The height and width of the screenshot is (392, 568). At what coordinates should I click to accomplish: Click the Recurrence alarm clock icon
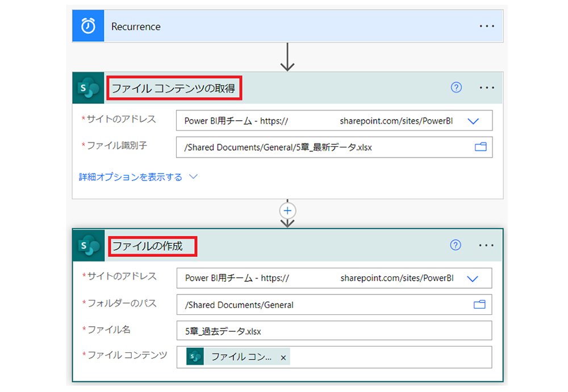tap(88, 26)
